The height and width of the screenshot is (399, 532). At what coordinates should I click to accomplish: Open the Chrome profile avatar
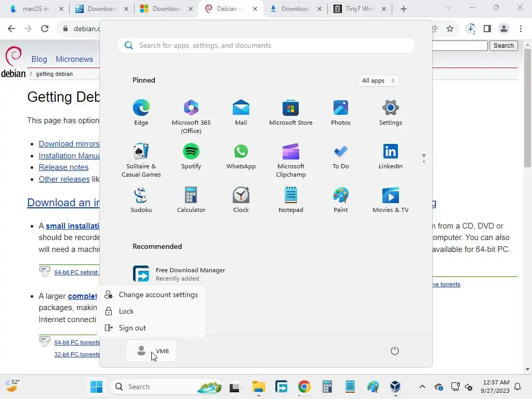point(504,29)
